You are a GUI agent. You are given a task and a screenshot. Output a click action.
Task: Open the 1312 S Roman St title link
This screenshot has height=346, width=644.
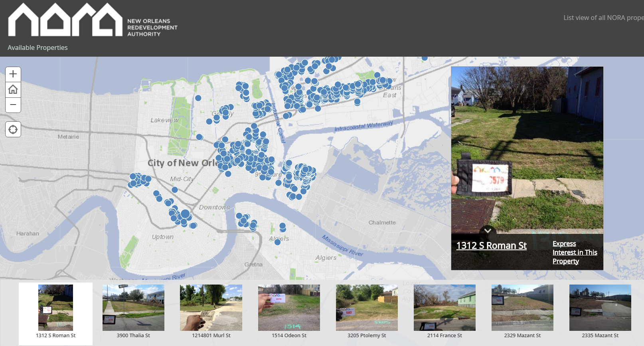pos(491,246)
